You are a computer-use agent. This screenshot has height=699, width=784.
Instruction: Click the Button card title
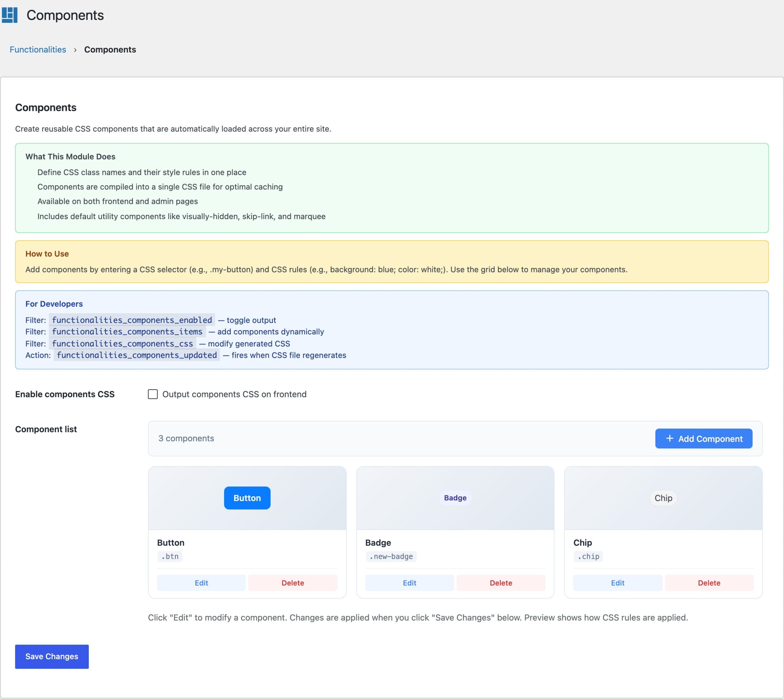pos(171,542)
